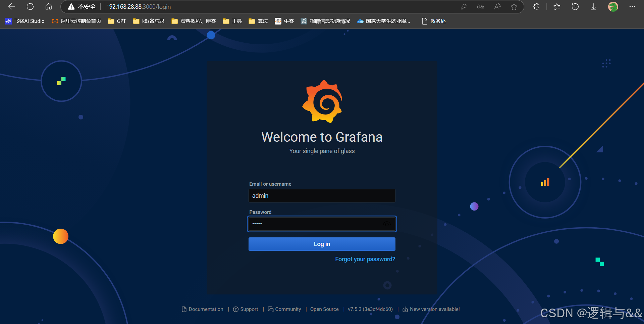The height and width of the screenshot is (324, 644).
Task: Click version v7.5.3 footer link
Action: (x=370, y=309)
